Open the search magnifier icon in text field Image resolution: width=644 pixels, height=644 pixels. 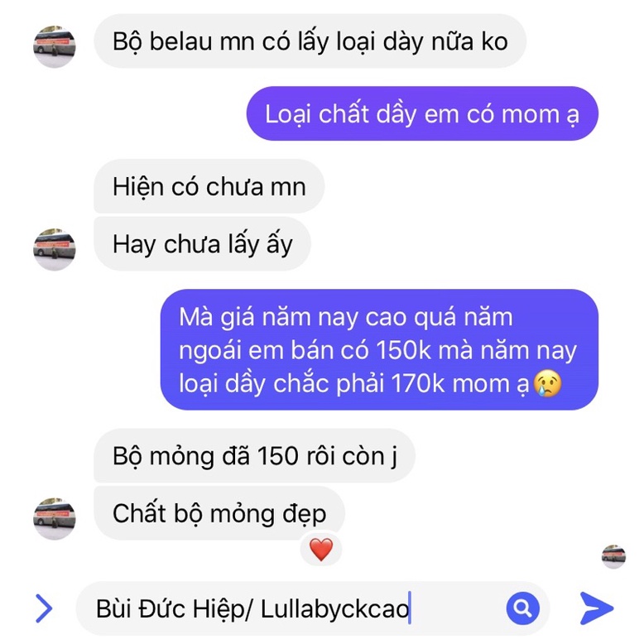coord(522,608)
